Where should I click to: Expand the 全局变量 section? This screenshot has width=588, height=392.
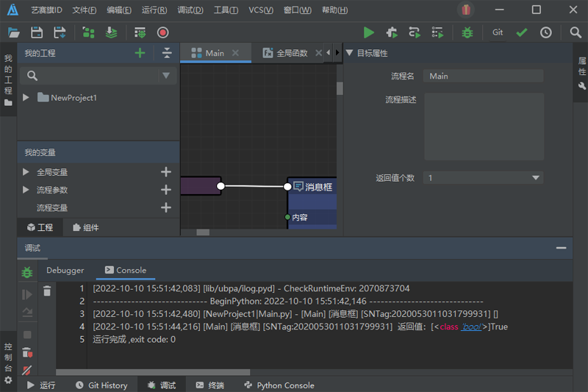pos(26,172)
